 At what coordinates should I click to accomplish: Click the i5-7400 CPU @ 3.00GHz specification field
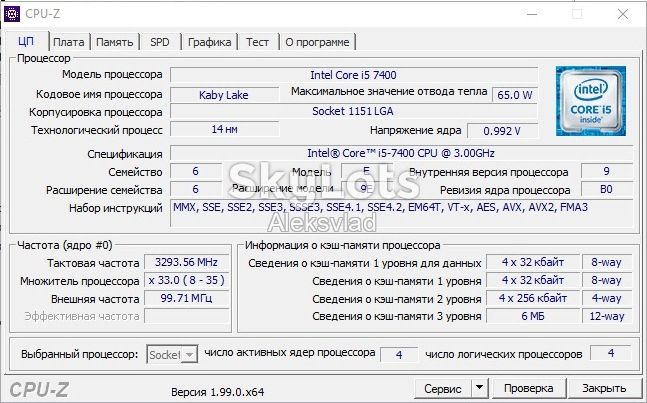pos(401,153)
